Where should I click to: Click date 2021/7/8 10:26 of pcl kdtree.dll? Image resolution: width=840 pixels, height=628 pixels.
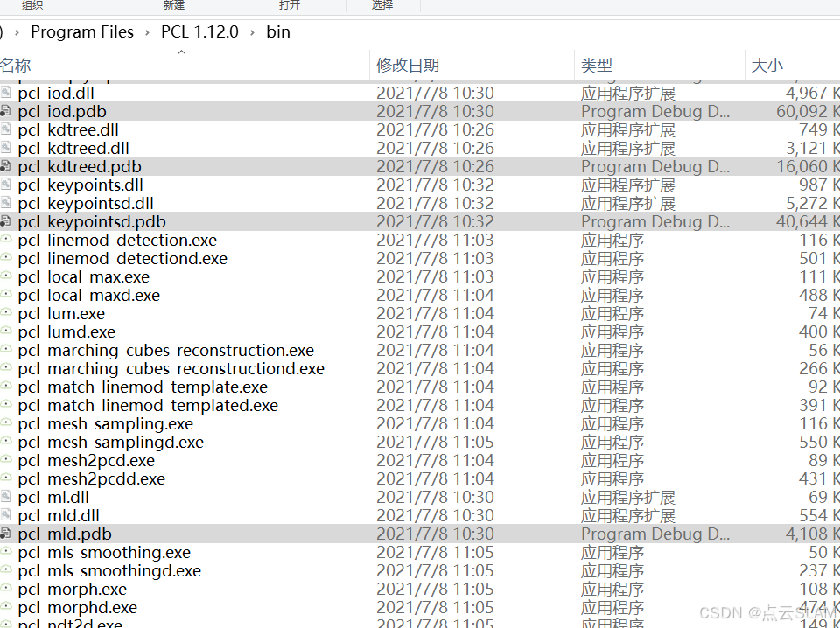point(435,129)
